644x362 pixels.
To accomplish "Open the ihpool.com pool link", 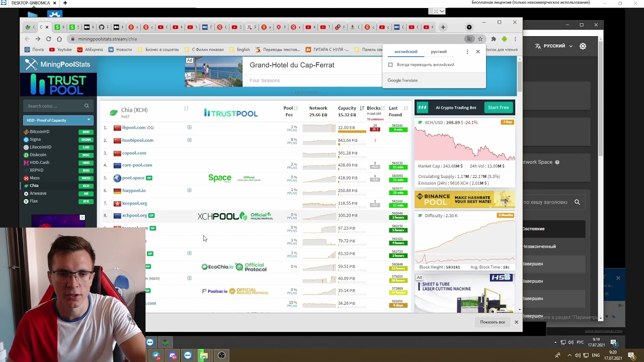I will (x=133, y=128).
